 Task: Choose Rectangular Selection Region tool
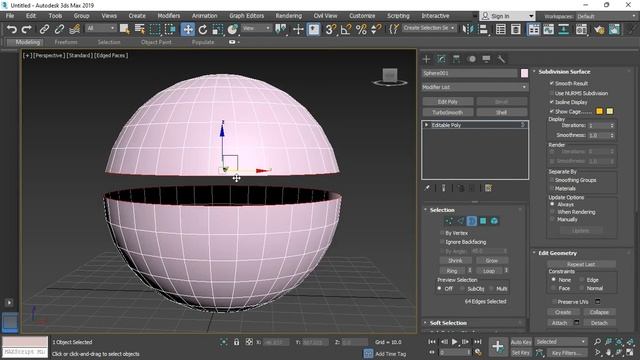point(155,29)
